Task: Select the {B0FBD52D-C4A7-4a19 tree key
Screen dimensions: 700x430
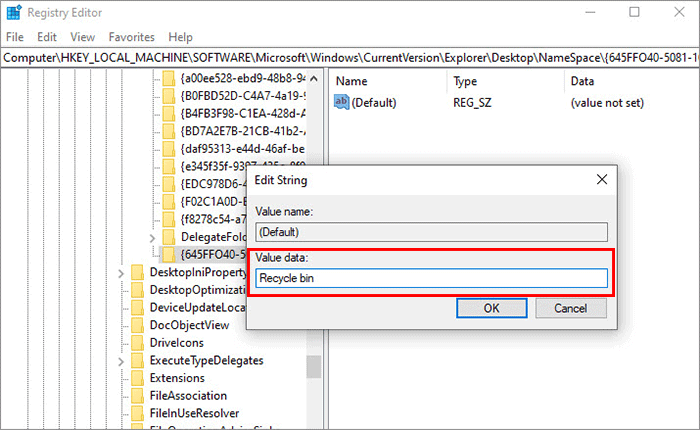Action: point(242,96)
